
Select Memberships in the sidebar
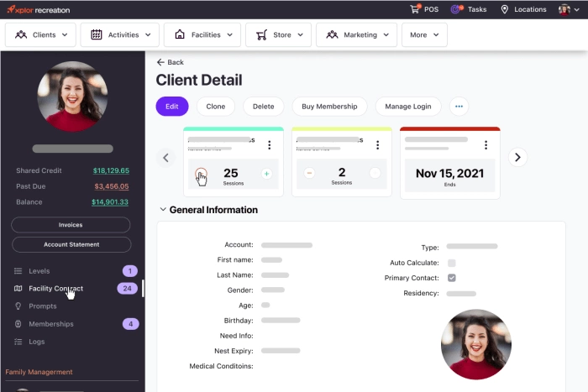point(50,324)
